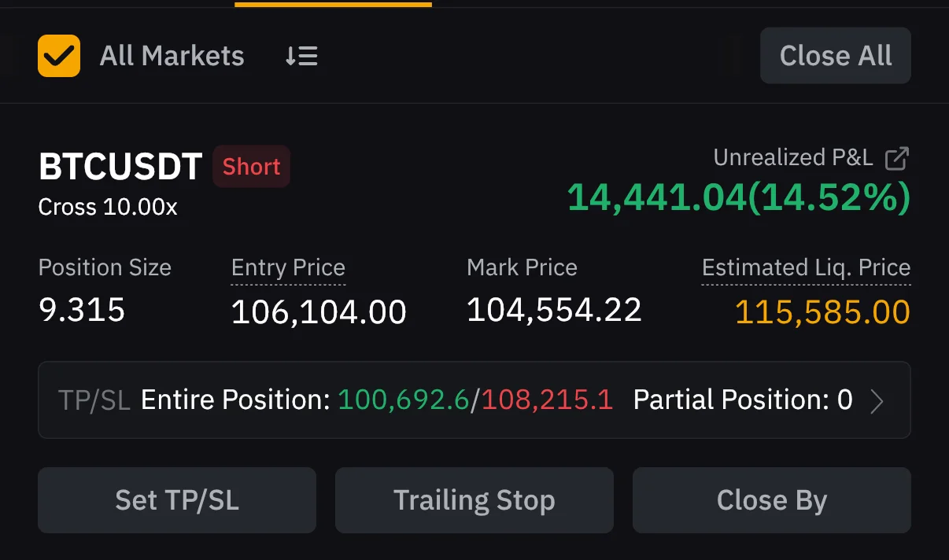Adjust Cross 10.00x leverage label
Viewport: 949px width, 560px height.
pyautogui.click(x=108, y=207)
